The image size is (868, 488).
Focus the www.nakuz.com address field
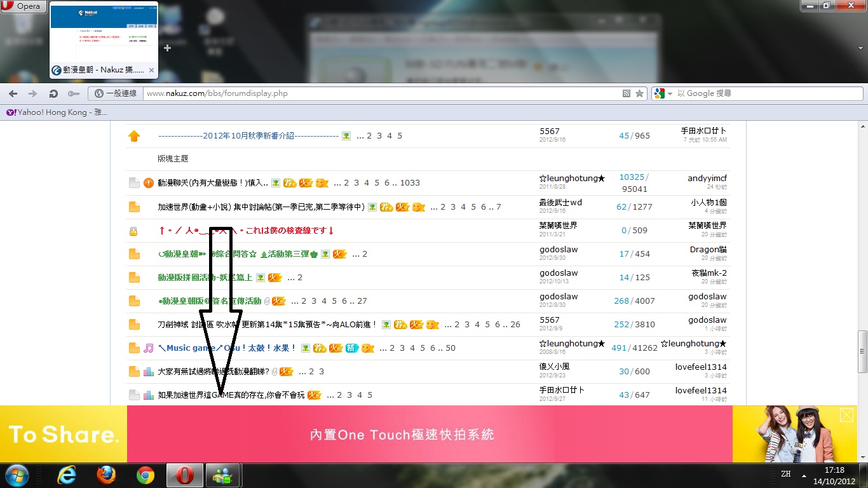(x=381, y=93)
